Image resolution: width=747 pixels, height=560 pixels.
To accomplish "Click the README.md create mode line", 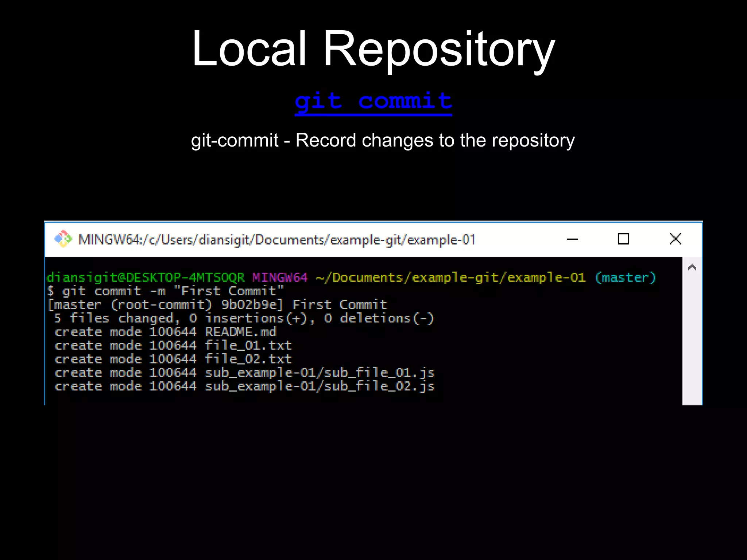I will (x=165, y=332).
